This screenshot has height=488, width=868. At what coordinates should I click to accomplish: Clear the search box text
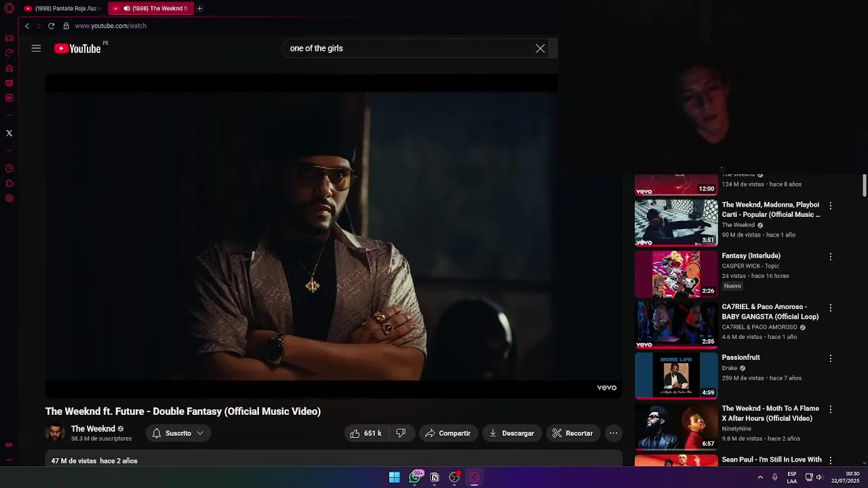540,48
